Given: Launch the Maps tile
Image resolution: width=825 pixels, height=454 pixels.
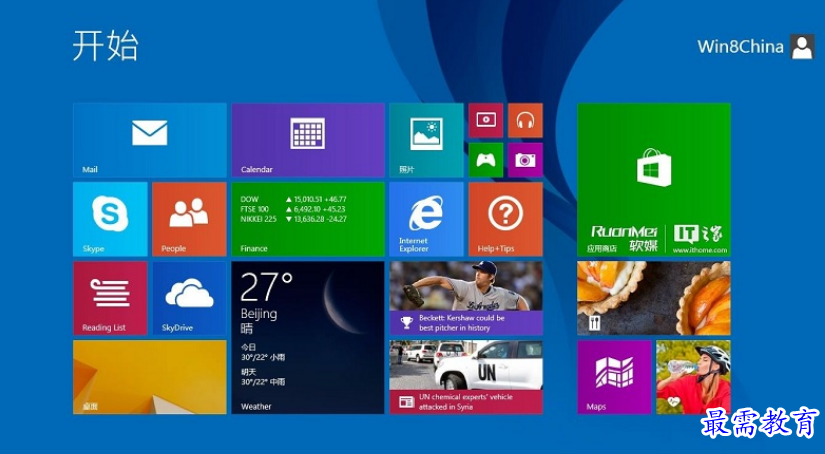Looking at the screenshot, I should [x=614, y=377].
